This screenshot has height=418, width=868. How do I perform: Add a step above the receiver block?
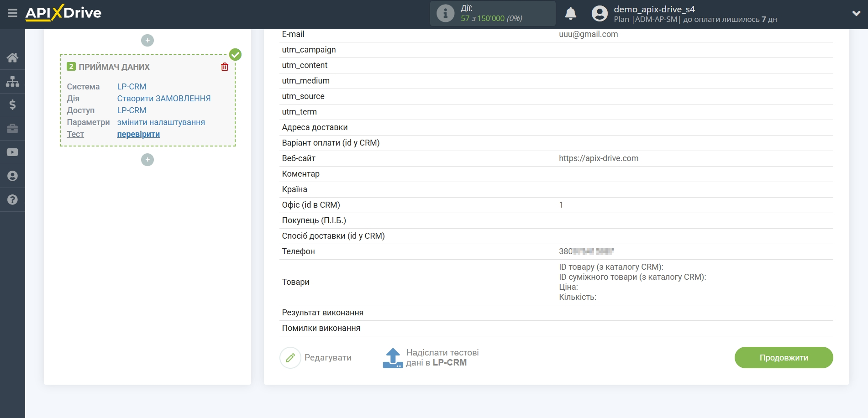[147, 41]
